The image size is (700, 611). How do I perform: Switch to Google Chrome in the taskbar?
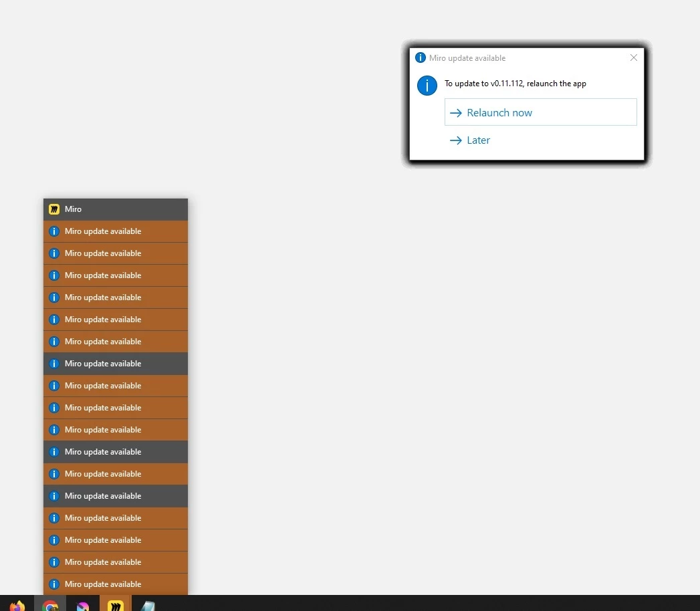pyautogui.click(x=50, y=606)
